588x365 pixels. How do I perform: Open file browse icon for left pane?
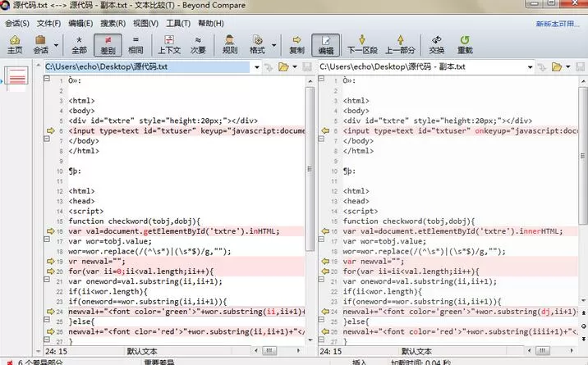283,67
